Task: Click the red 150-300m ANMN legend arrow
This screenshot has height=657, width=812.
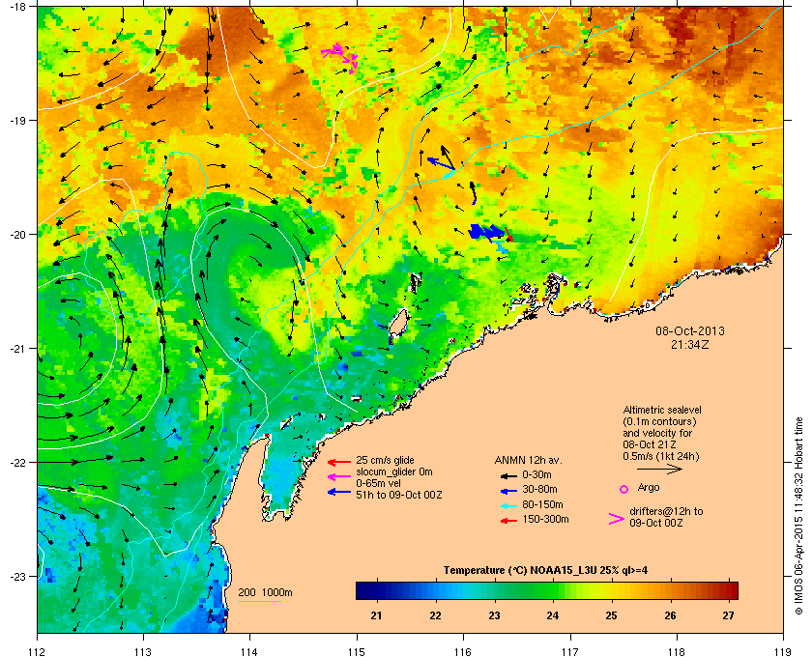Action: (x=509, y=521)
